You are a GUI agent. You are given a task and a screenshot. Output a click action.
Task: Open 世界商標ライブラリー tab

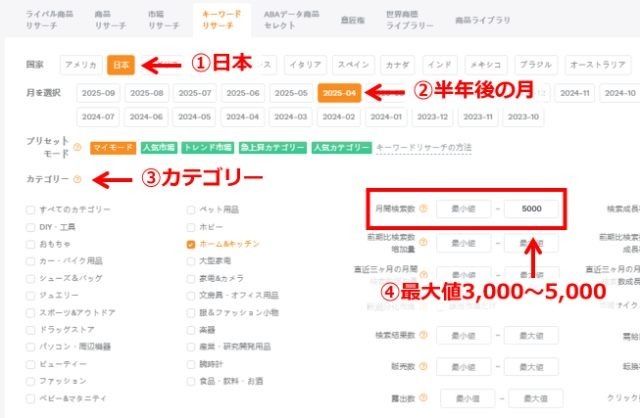410,20
